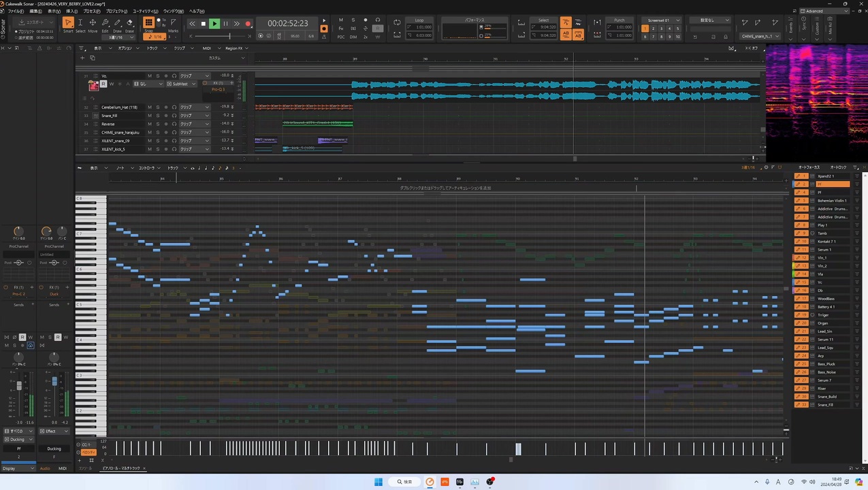Click the green Play button
The image size is (868, 490).
tap(214, 24)
